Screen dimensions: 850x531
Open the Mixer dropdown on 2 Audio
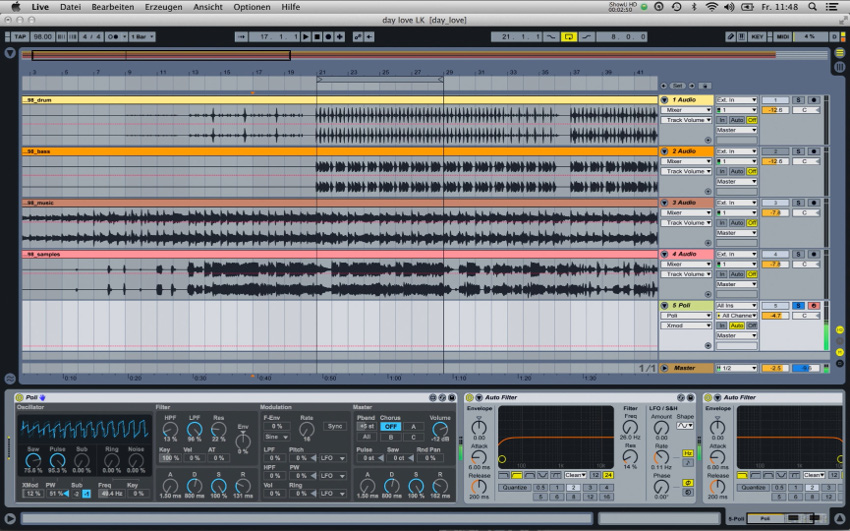click(x=686, y=161)
